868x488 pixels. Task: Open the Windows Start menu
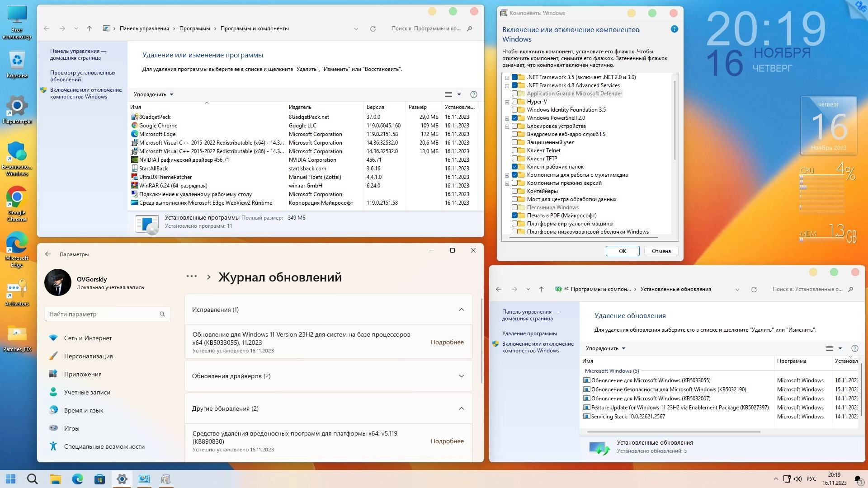pos(10,479)
